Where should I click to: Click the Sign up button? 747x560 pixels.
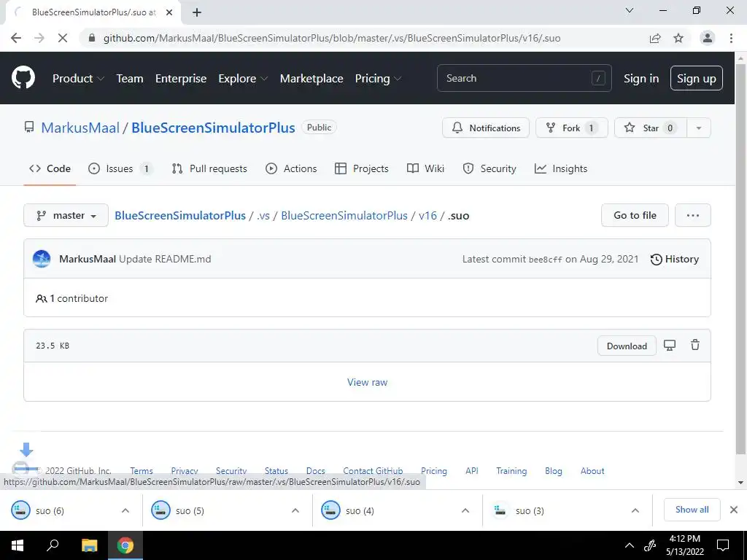[696, 78]
